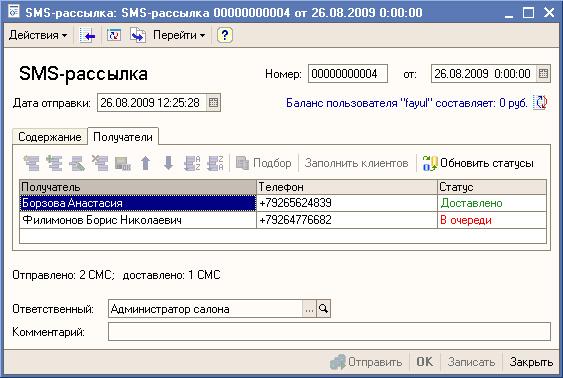The height and width of the screenshot is (378, 563).
Task: Click the В очереди status cell
Action: [x=492, y=220]
